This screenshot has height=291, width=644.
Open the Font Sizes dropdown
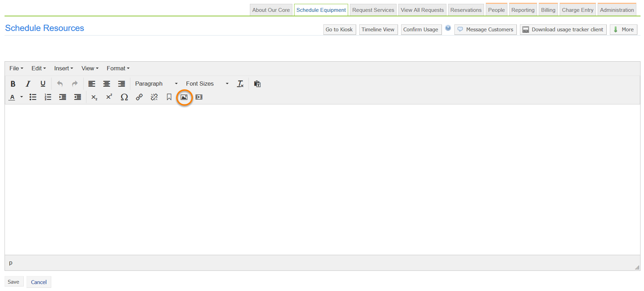(x=207, y=84)
